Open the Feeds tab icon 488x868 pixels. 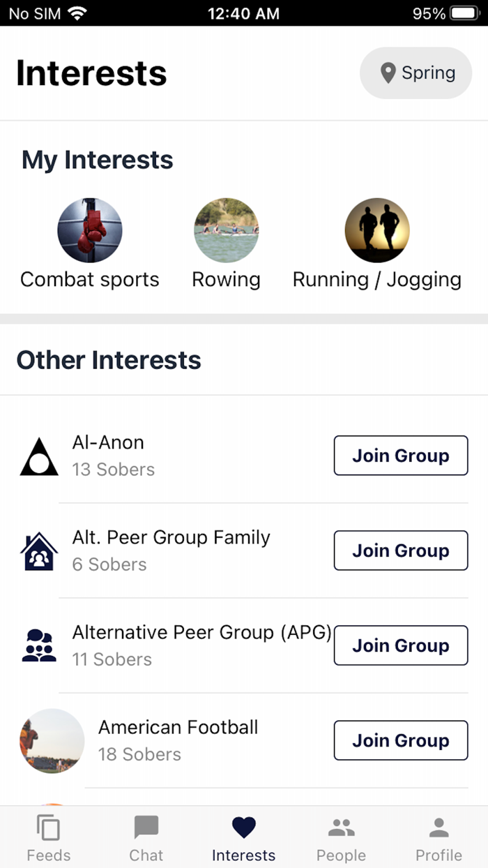[x=48, y=827]
